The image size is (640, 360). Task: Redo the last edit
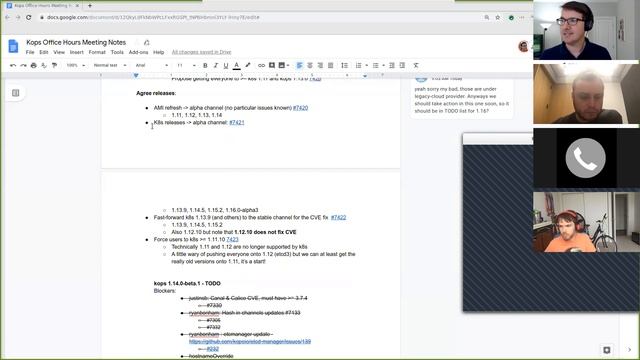click(23, 65)
